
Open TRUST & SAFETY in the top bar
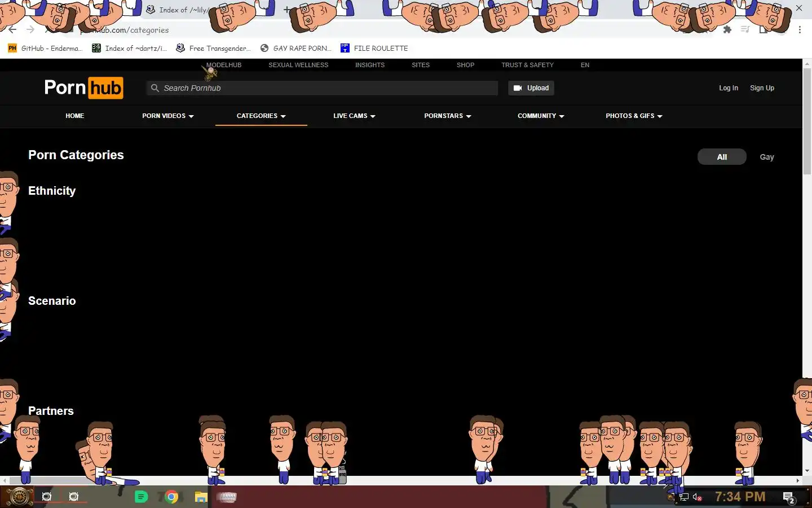(x=527, y=65)
